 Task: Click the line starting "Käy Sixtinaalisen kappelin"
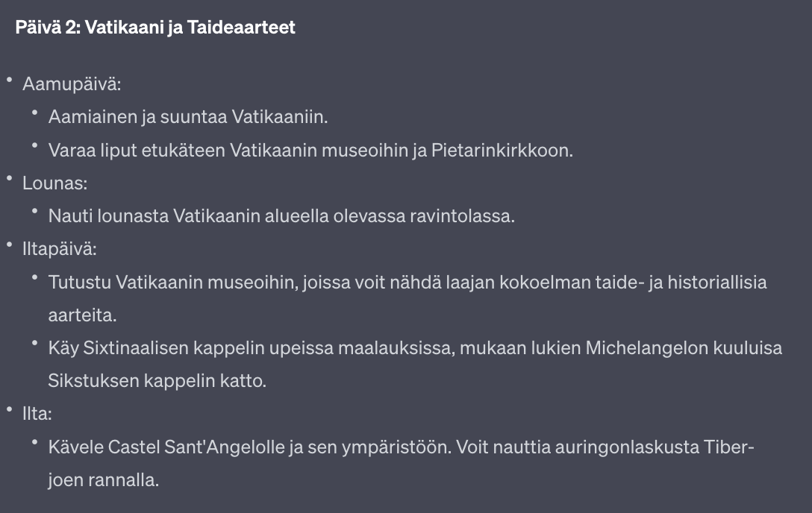415,348
